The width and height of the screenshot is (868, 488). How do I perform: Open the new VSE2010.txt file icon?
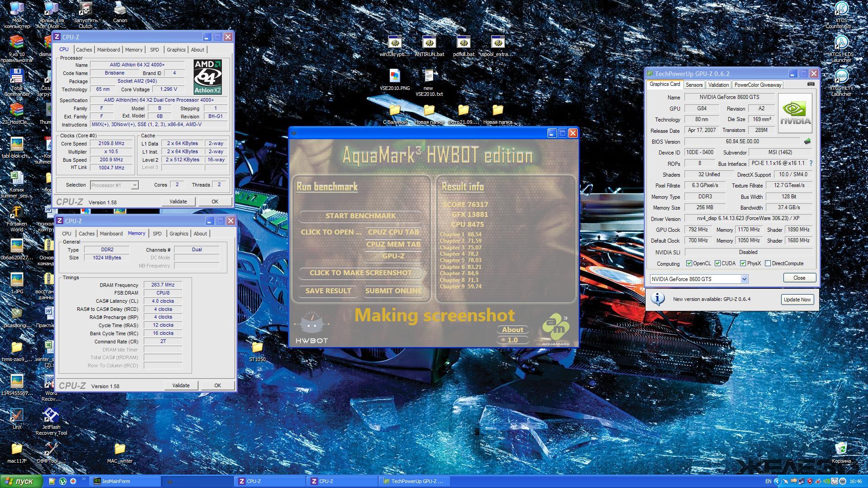(429, 76)
